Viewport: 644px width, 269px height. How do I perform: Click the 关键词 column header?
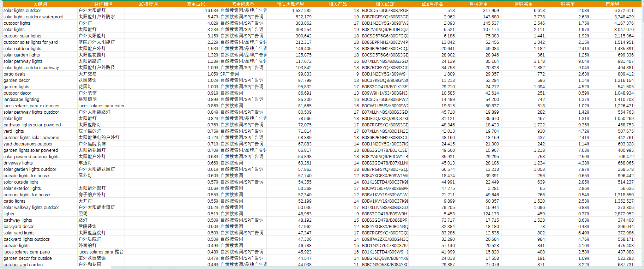pos(40,4)
